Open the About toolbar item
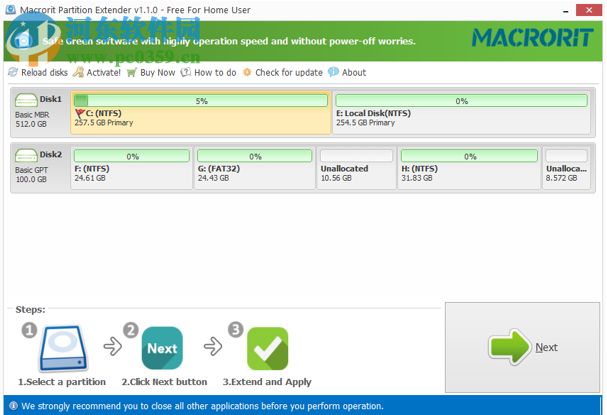 tap(347, 72)
